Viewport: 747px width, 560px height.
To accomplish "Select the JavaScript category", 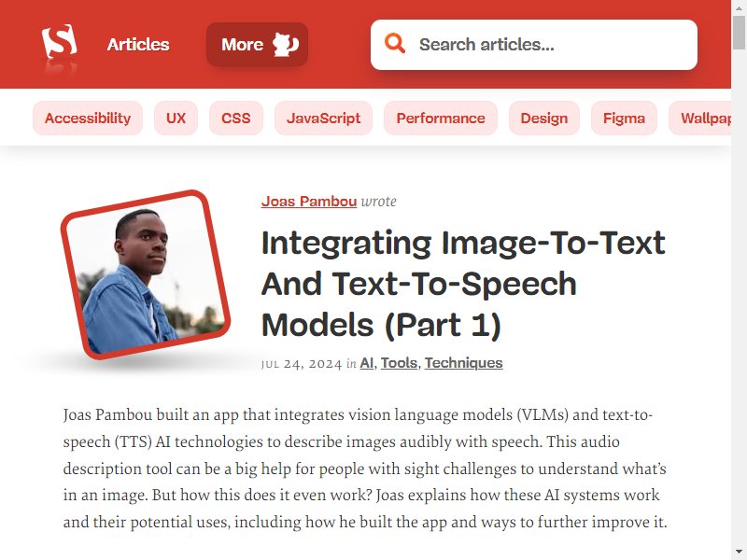I will coord(323,119).
